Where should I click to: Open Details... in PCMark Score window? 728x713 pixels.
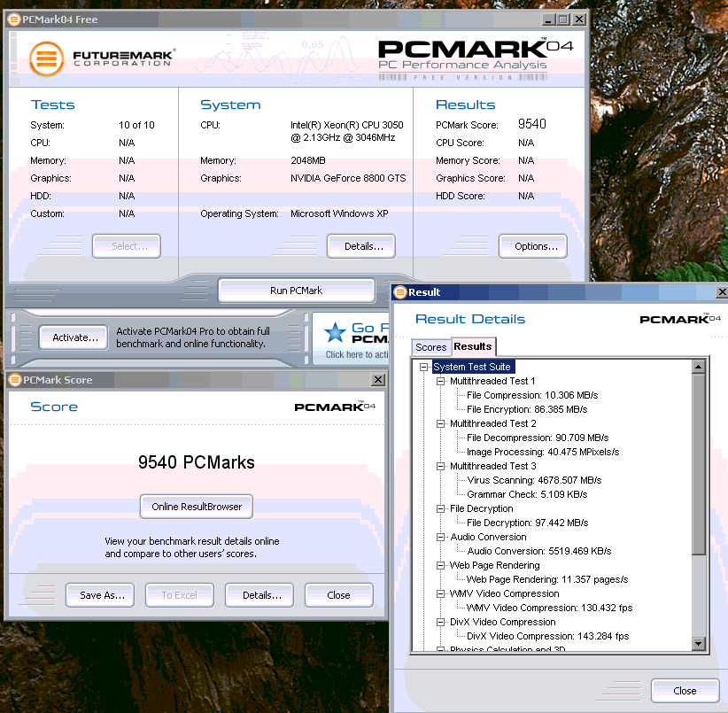[x=259, y=595]
